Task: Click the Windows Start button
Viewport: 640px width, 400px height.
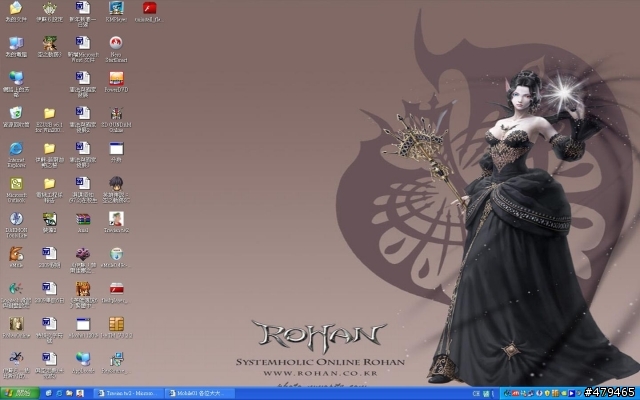Action: click(20, 393)
